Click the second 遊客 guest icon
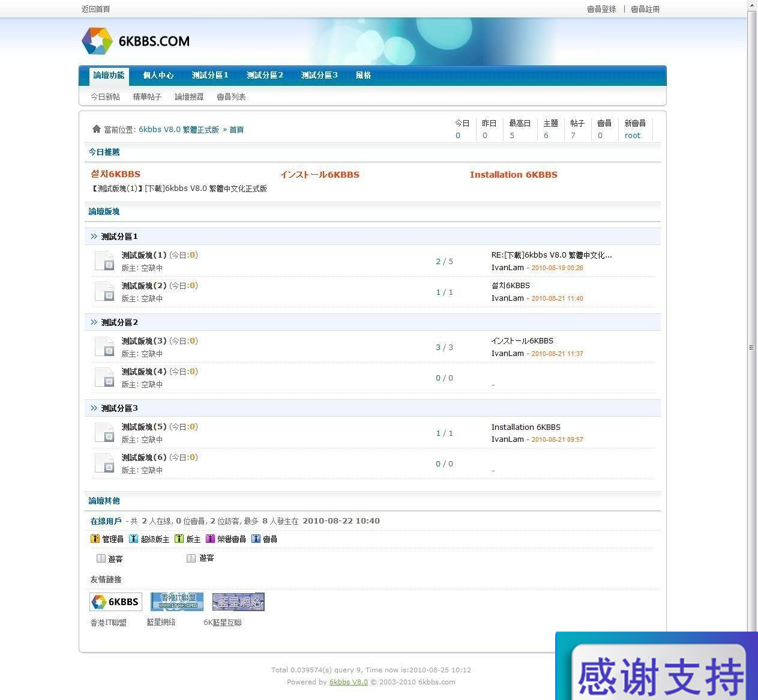The width and height of the screenshot is (758, 700). click(x=191, y=558)
